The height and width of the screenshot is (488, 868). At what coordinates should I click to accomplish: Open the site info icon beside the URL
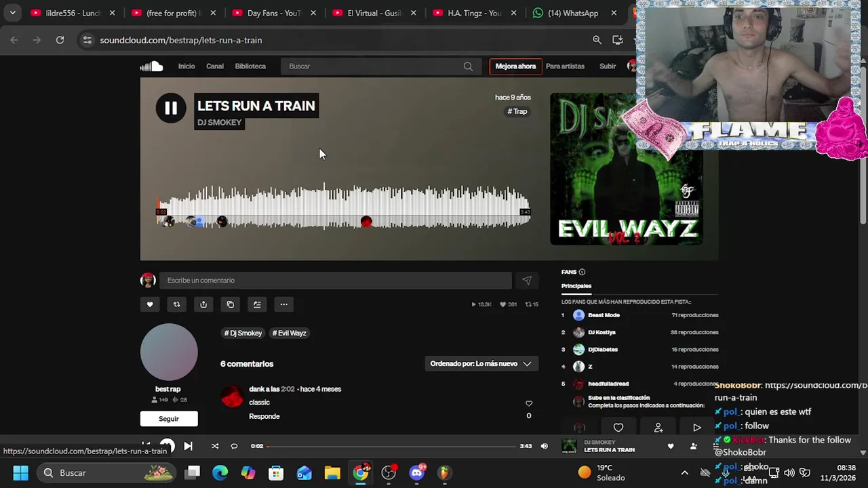pos(87,40)
